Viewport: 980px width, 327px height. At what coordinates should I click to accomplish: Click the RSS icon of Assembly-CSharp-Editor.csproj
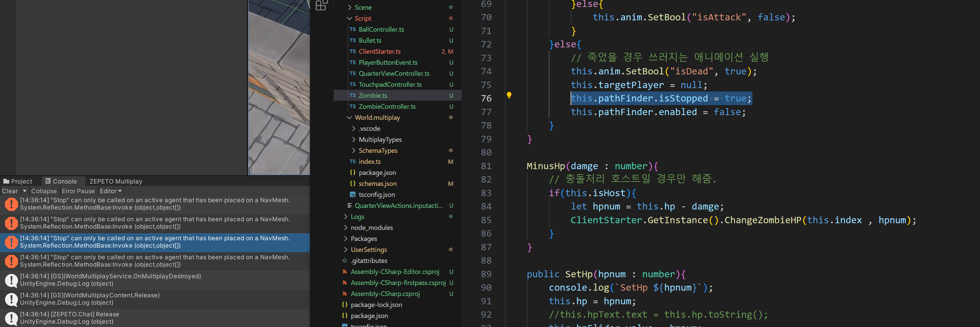pos(345,272)
